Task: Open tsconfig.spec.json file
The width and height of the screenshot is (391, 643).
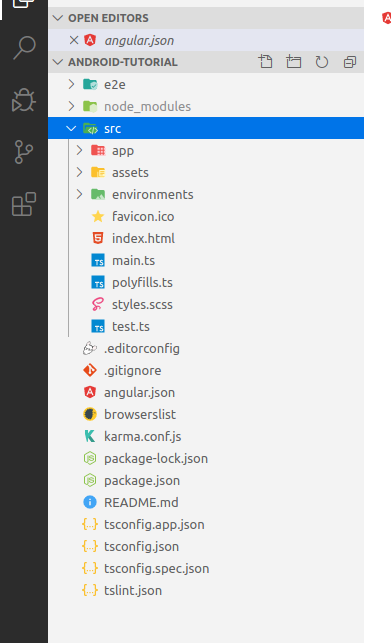Action: click(156, 569)
